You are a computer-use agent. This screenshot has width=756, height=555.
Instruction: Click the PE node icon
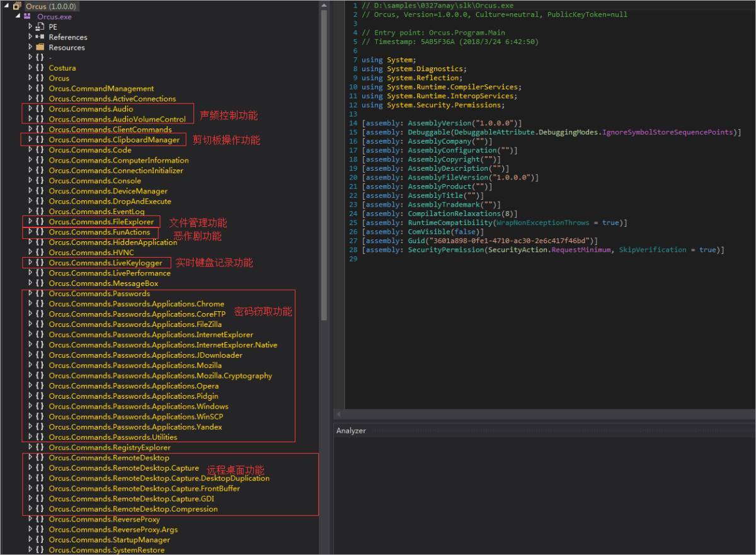tap(40, 27)
